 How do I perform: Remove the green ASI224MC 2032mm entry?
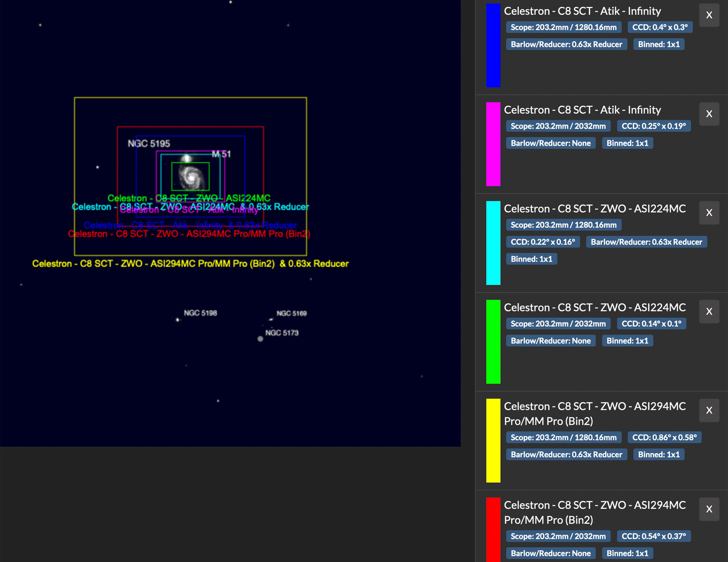click(x=709, y=312)
